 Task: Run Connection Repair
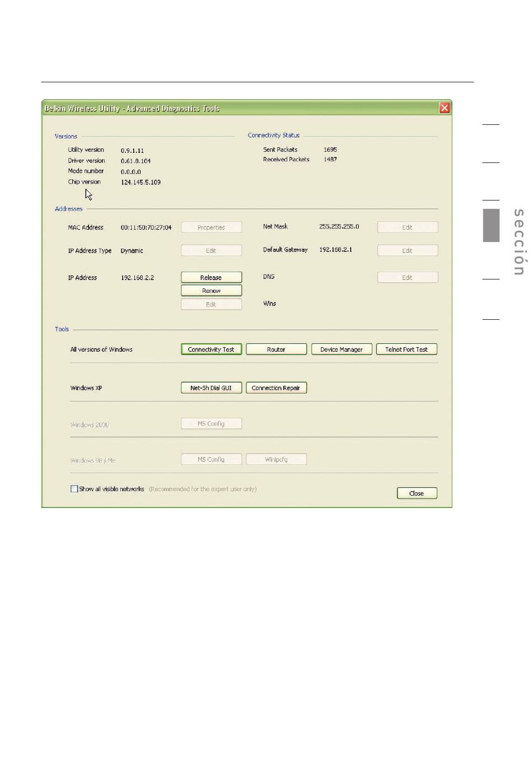[276, 388]
